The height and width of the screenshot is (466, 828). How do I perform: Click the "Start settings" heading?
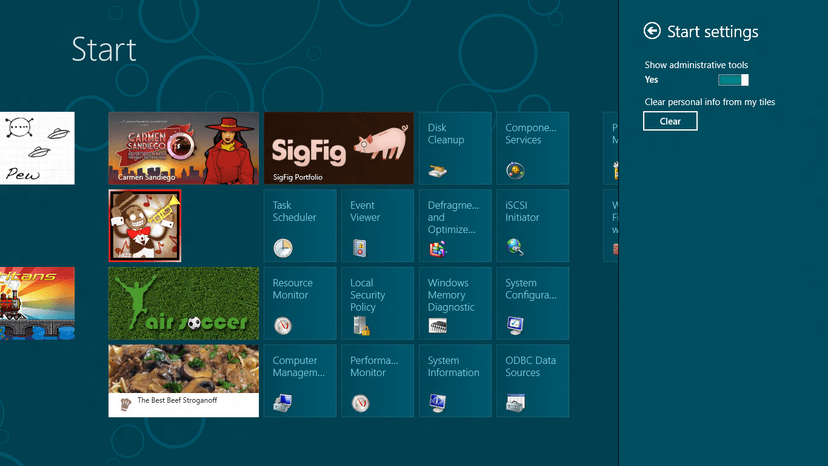coord(712,32)
